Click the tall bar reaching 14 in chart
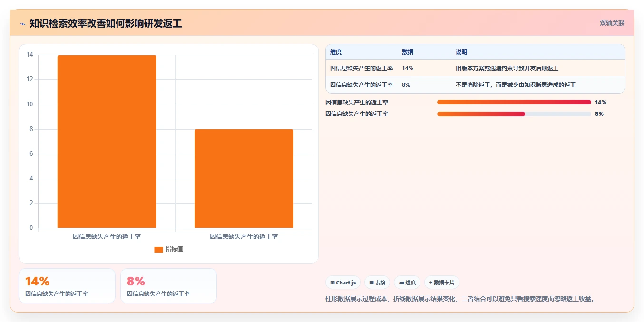Image resolution: width=644 pixels, height=322 pixels. pyautogui.click(x=107, y=142)
